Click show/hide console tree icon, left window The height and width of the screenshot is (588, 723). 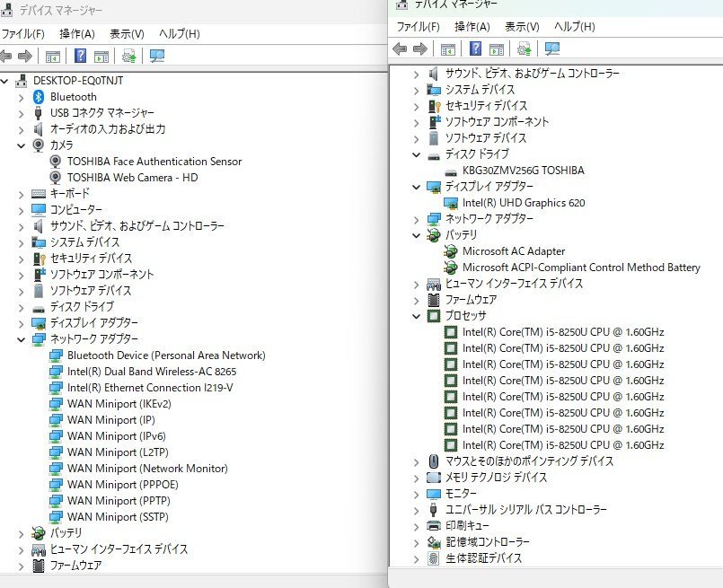(53, 57)
